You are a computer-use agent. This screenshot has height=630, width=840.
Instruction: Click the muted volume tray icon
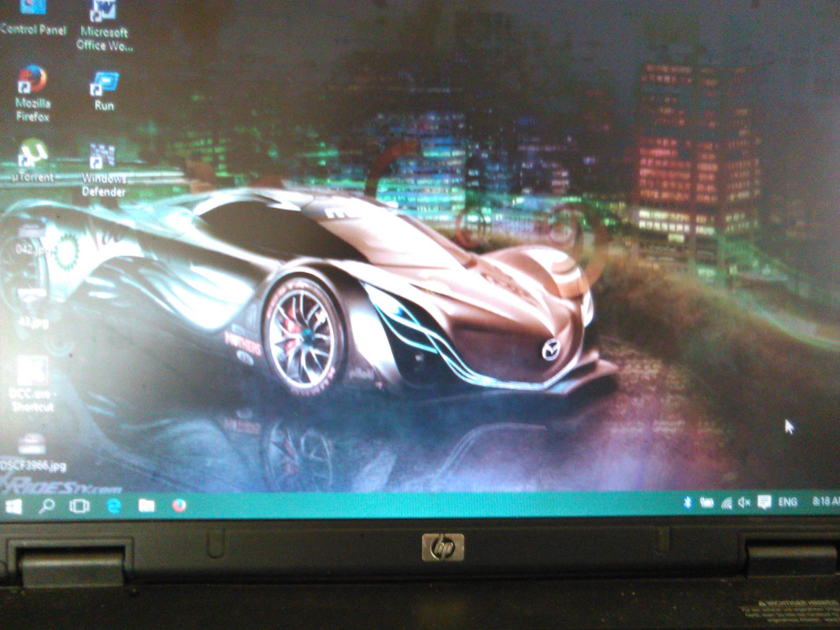(x=744, y=502)
